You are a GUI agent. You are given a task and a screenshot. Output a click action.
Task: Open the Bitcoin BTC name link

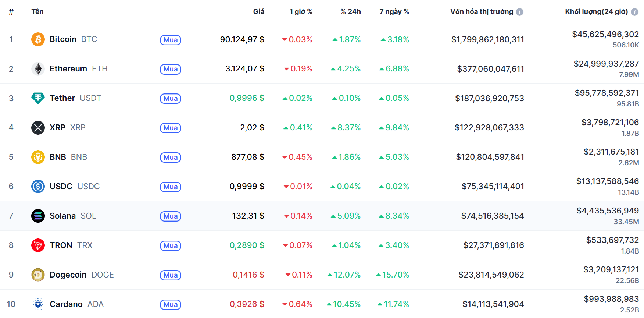pos(73,39)
